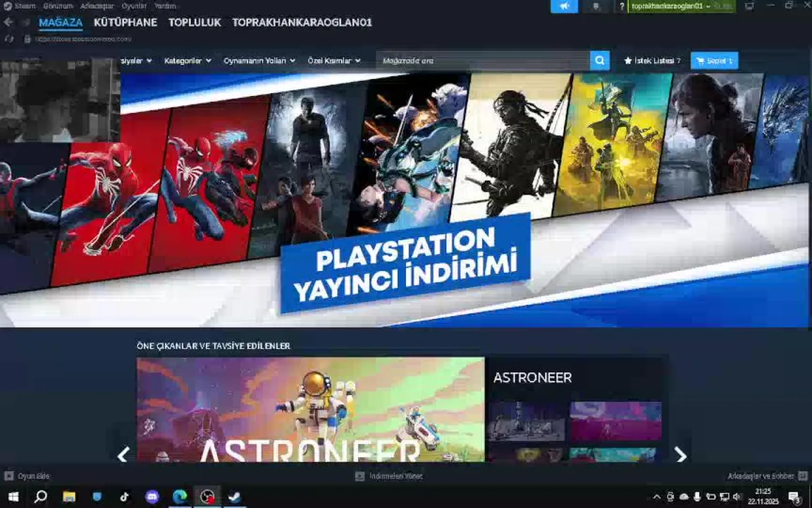Open the Sepet cart button
Screen dimensions: 812x508
tap(714, 61)
